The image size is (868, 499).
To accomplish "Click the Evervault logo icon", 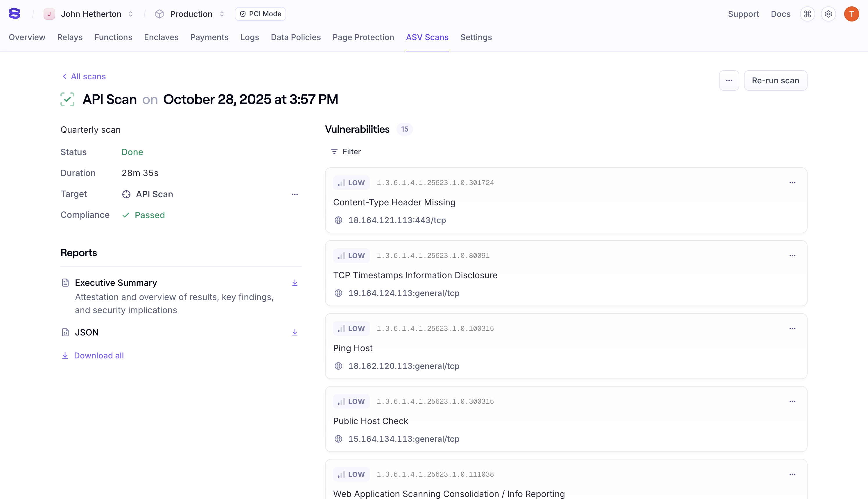I will [15, 14].
